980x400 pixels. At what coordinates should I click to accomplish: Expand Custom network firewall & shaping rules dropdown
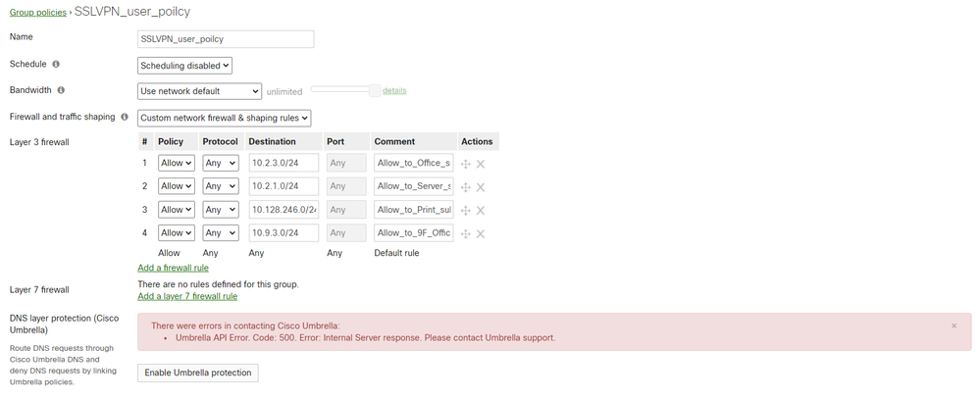(225, 118)
